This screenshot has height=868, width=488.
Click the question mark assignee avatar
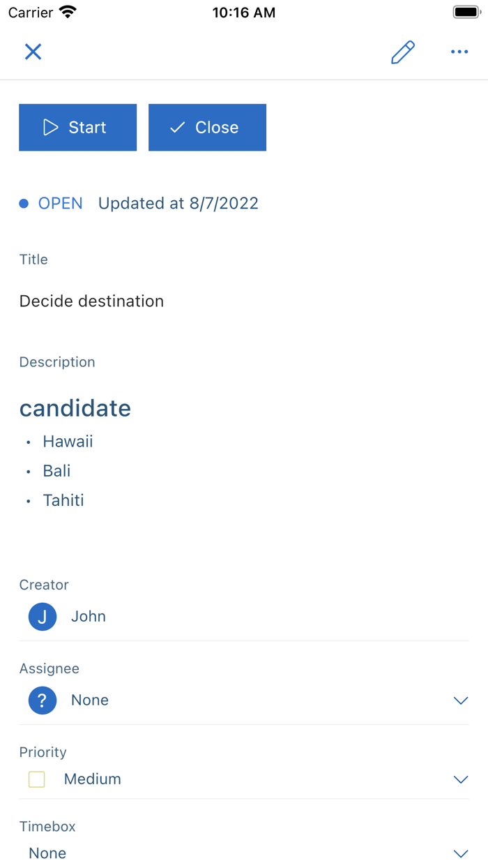[42, 700]
